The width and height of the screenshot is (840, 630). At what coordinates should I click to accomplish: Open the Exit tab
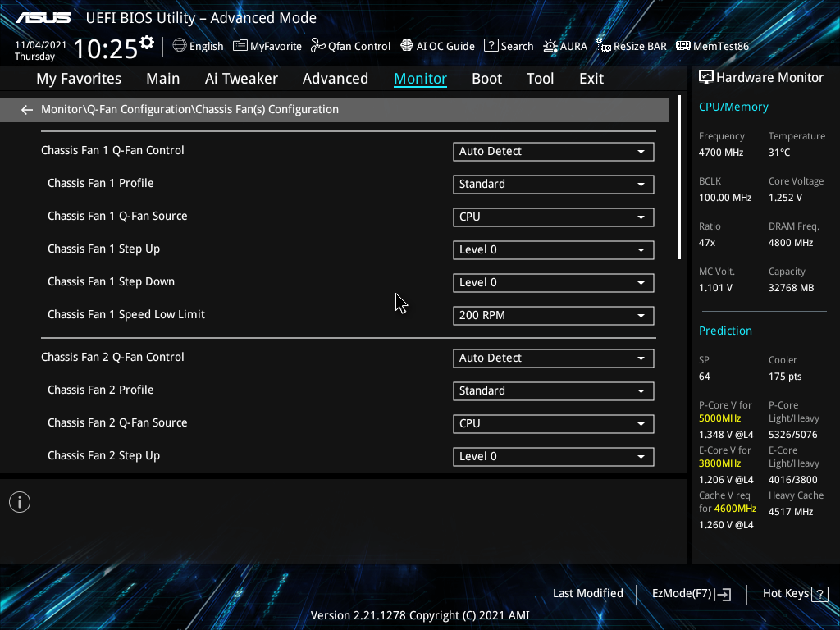[x=591, y=79]
